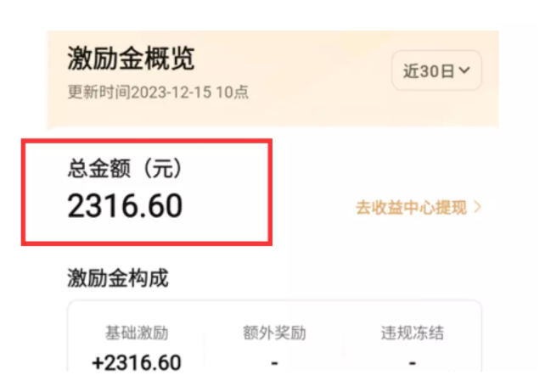Click the 10点 update hour text
Screen dimensions: 545x392
pyautogui.click(x=234, y=92)
